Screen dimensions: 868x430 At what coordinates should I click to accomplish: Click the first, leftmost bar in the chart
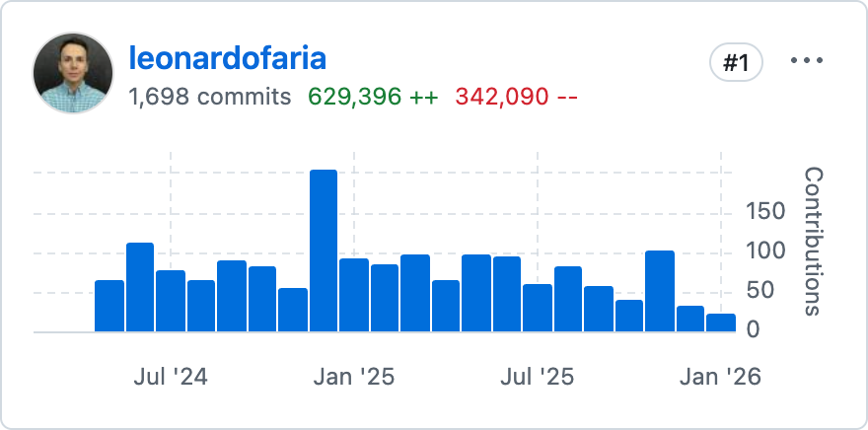(109, 306)
